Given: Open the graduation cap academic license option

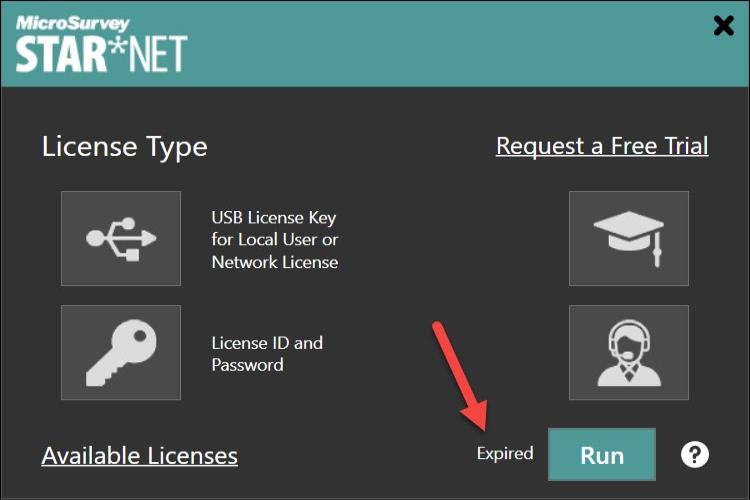Looking at the screenshot, I should point(629,238).
